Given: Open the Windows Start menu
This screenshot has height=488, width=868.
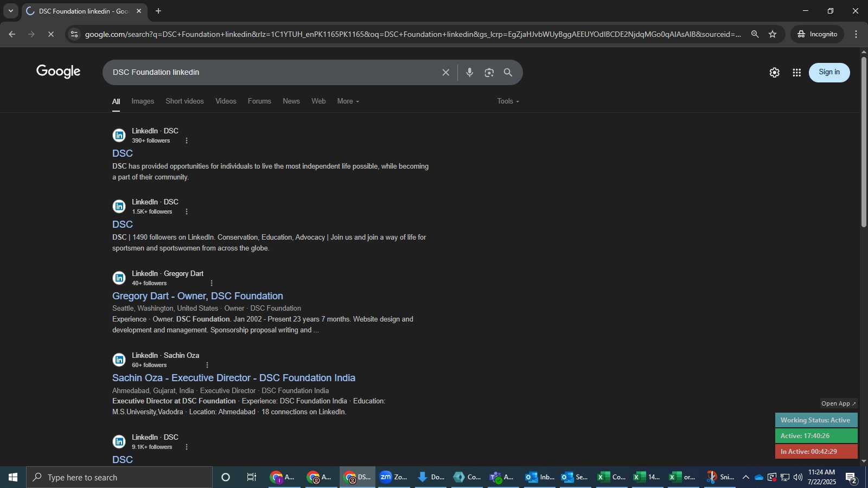Looking at the screenshot, I should coord(13,477).
